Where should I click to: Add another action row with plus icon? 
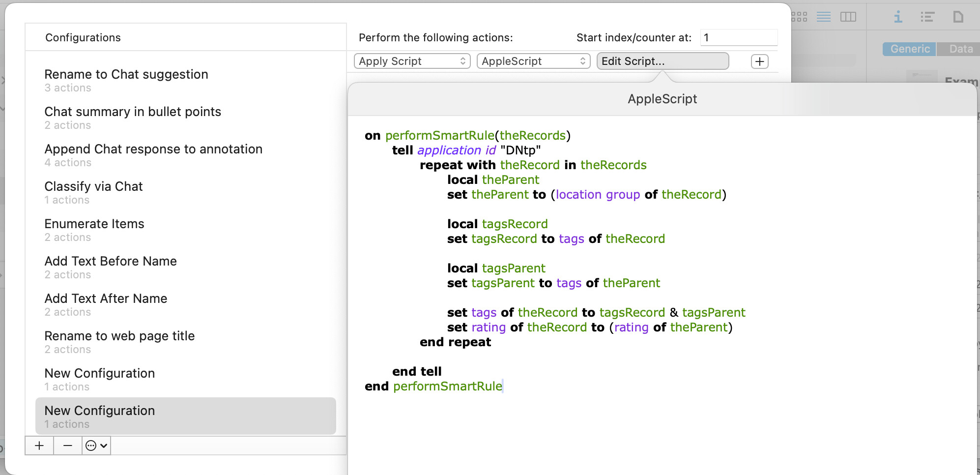tap(759, 61)
